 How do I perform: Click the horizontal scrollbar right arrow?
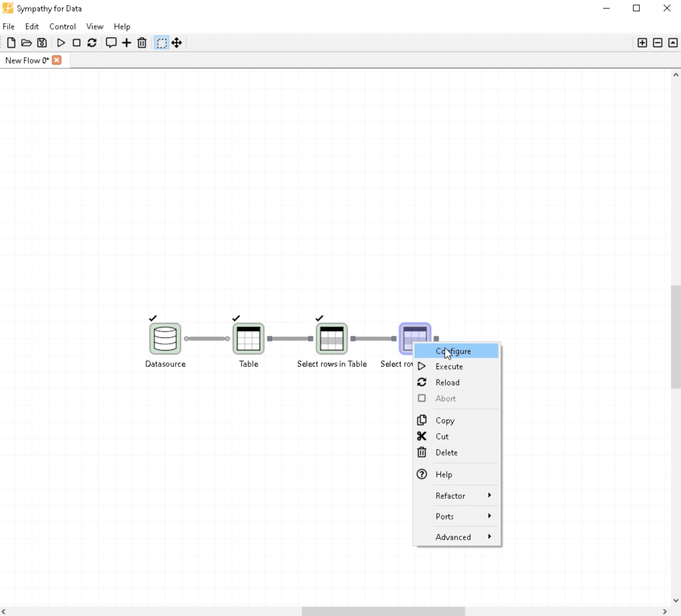pos(665,611)
